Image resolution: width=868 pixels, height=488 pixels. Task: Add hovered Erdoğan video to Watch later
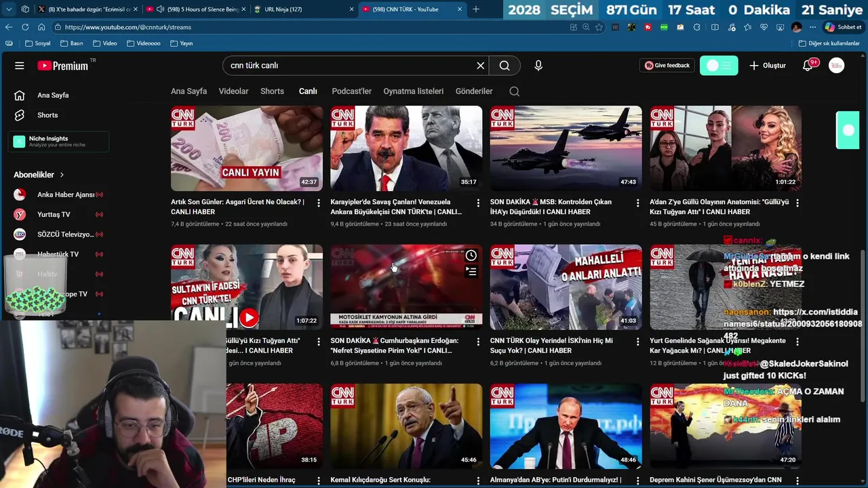pos(471,256)
